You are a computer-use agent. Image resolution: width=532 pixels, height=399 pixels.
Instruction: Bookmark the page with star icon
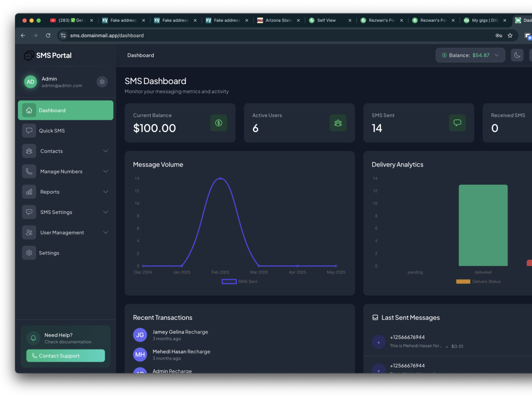click(510, 35)
